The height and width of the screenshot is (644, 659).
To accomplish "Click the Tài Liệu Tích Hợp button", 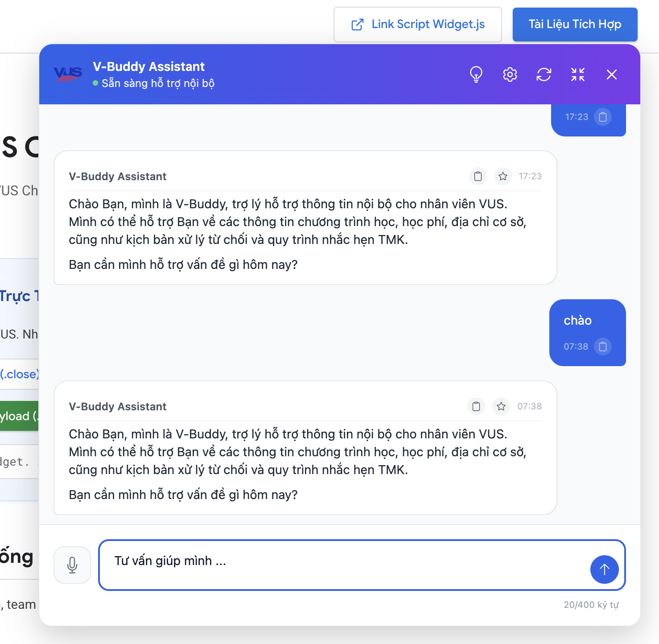I will pos(575,25).
